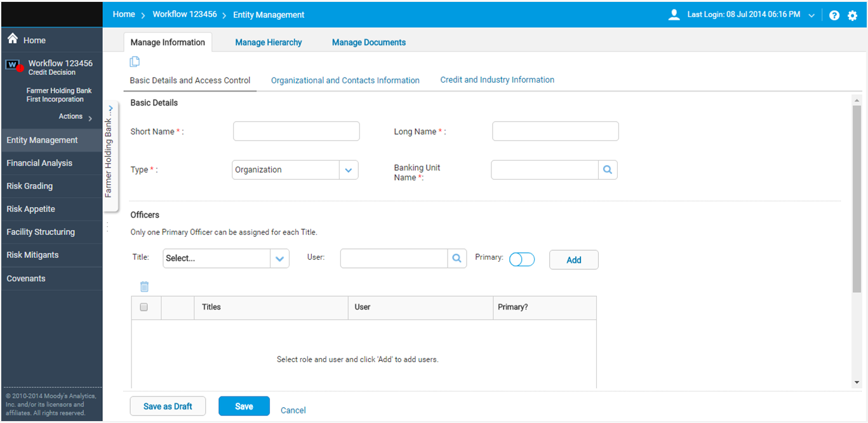Image resolution: width=868 pixels, height=423 pixels.
Task: Click the User field search magnifier icon
Action: (457, 258)
